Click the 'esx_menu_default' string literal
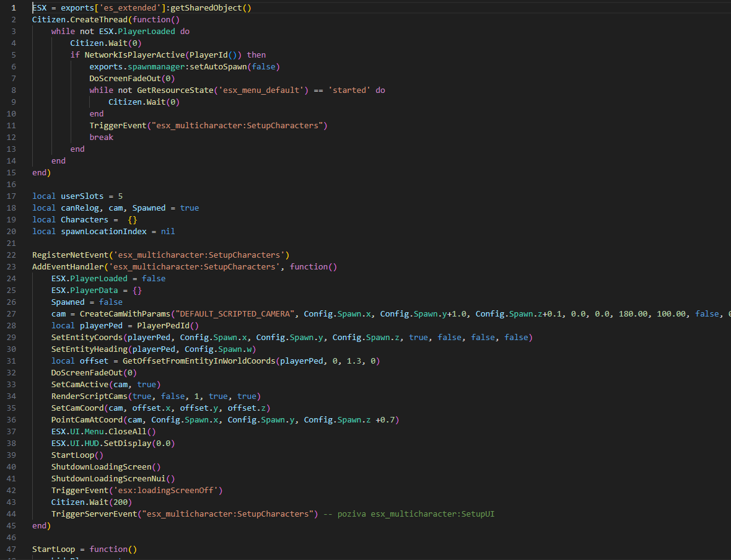Viewport: 731px width, 560px height. tap(261, 90)
